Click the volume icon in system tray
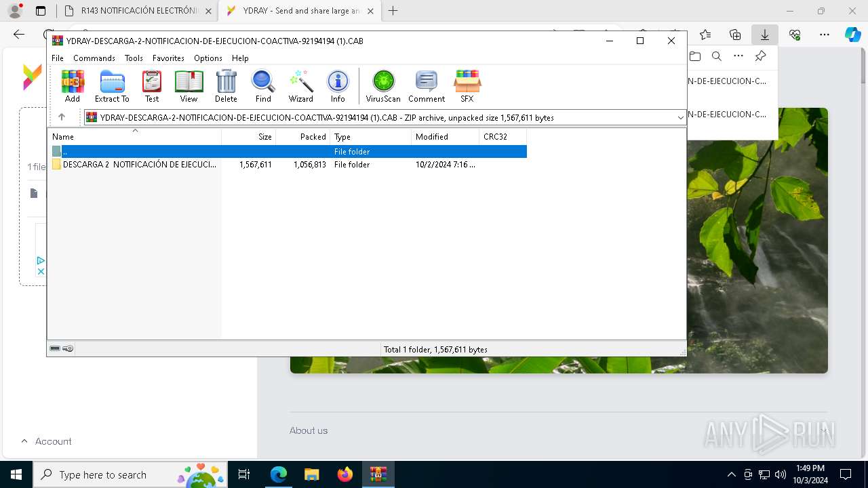 pyautogui.click(x=781, y=474)
